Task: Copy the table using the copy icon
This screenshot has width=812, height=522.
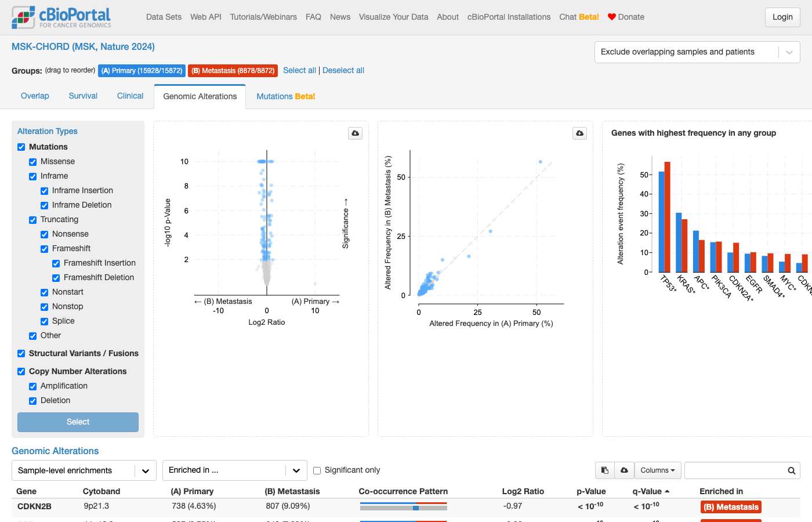Action: [x=605, y=470]
